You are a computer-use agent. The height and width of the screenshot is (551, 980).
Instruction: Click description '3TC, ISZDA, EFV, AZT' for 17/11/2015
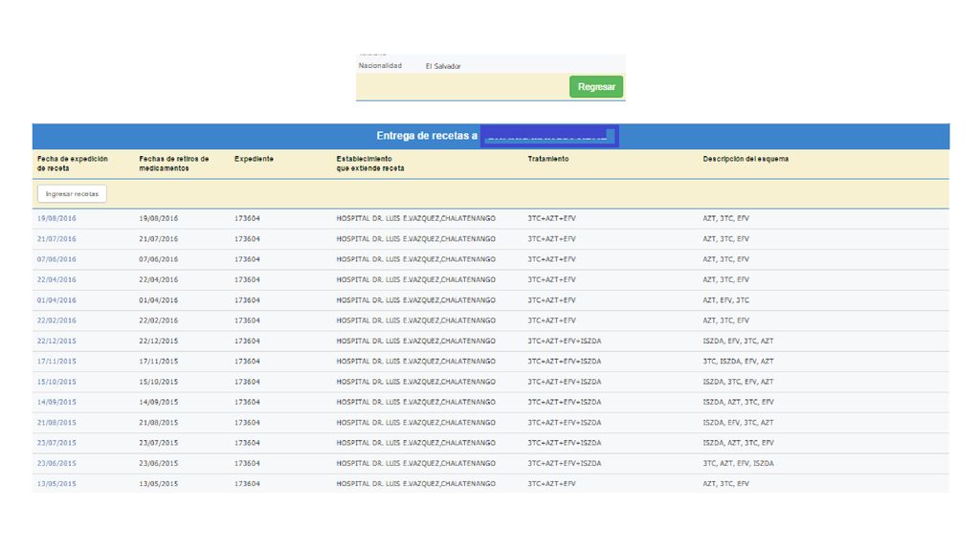[738, 362]
